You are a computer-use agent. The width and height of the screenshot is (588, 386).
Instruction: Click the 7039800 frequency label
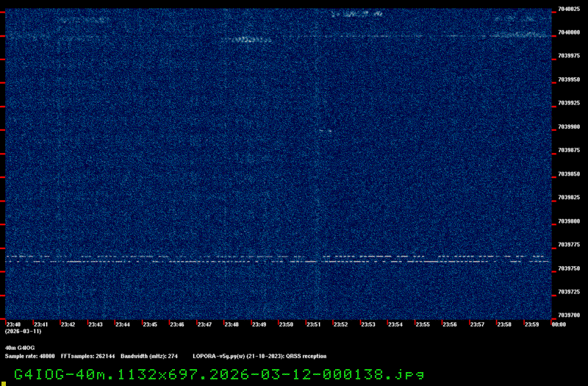tap(569, 221)
